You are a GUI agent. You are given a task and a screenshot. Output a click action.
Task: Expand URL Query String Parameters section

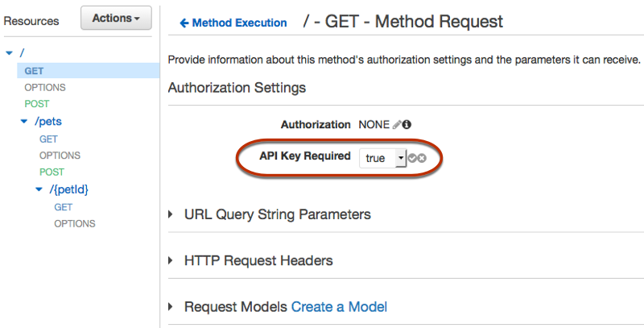171,214
